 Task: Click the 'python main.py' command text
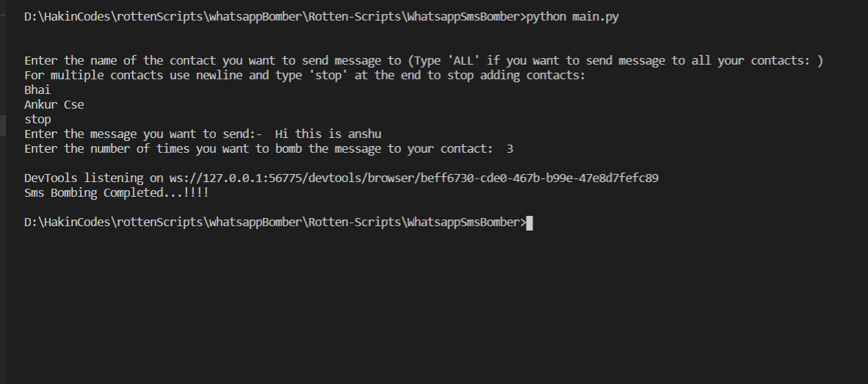tap(572, 17)
